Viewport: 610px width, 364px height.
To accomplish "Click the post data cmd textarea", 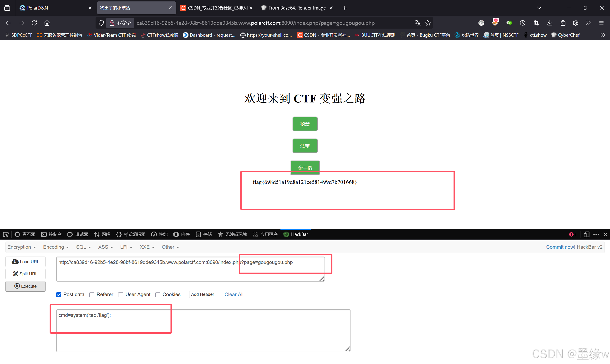I will point(203,330).
